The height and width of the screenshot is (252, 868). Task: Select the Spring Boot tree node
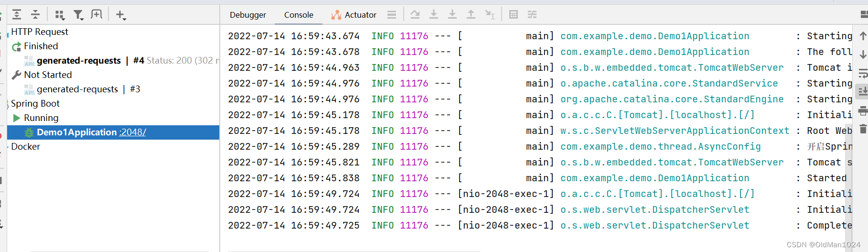[35, 103]
